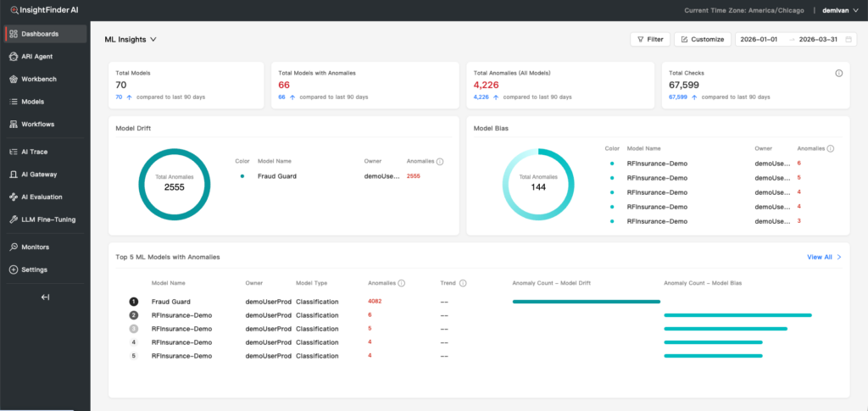Click the 4082 anomalies value
Screen dimensions: 868x411
[375, 302]
